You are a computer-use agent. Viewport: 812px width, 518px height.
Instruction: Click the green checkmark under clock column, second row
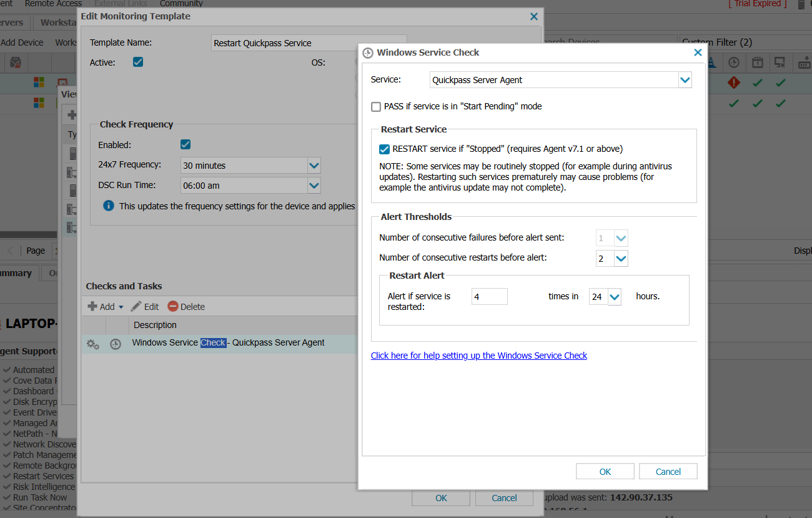734,102
